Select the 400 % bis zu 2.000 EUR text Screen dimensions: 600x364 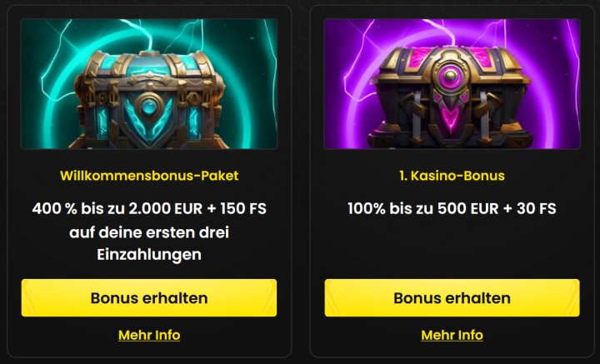click(x=117, y=208)
